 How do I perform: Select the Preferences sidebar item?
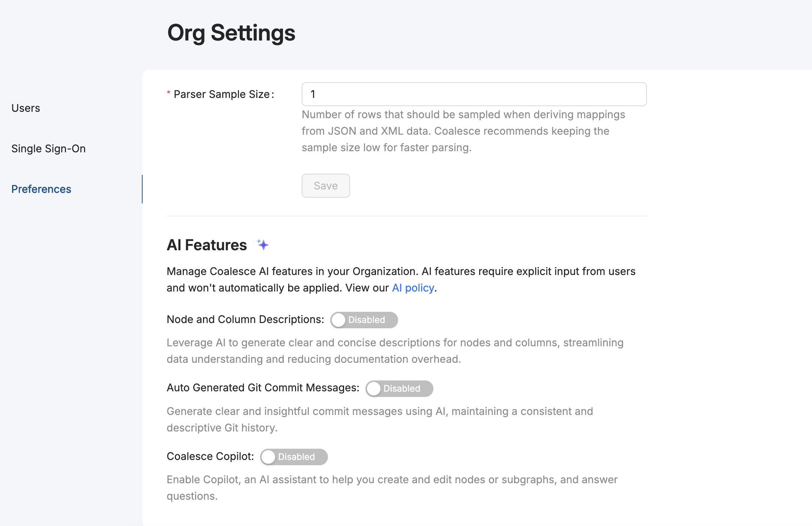click(x=41, y=189)
